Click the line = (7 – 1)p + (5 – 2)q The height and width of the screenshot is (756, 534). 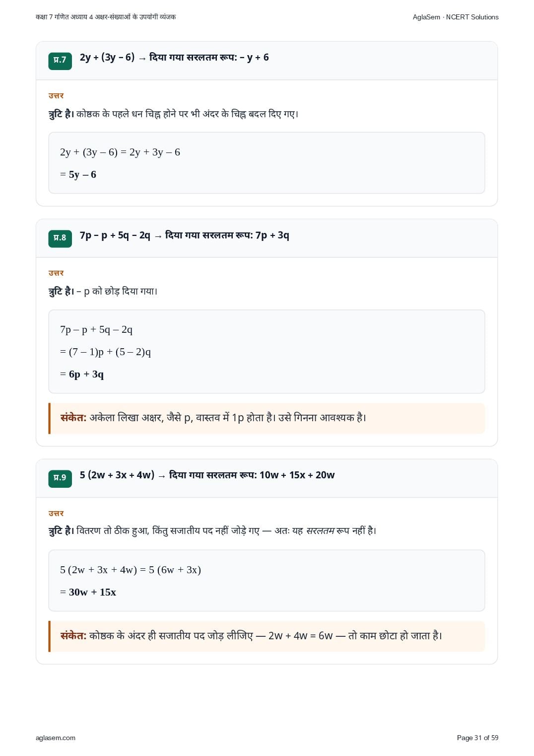(105, 352)
